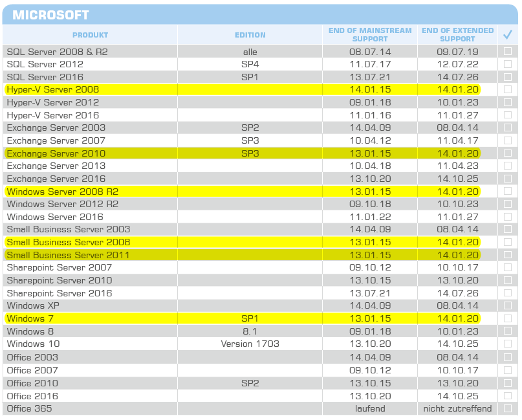The height and width of the screenshot is (420, 522).
Task: Select the Small Business Server 2011 checkbox
Action: pos(508,255)
